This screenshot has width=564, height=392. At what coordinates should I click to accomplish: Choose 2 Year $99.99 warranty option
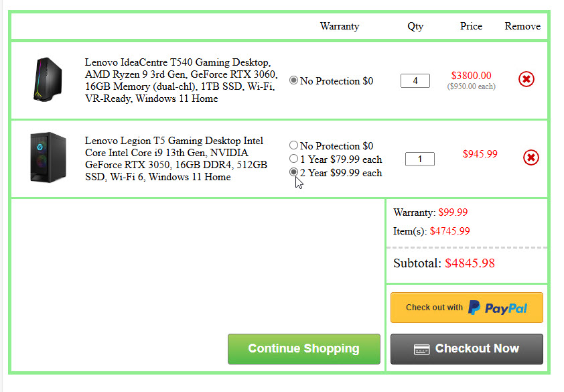(293, 172)
